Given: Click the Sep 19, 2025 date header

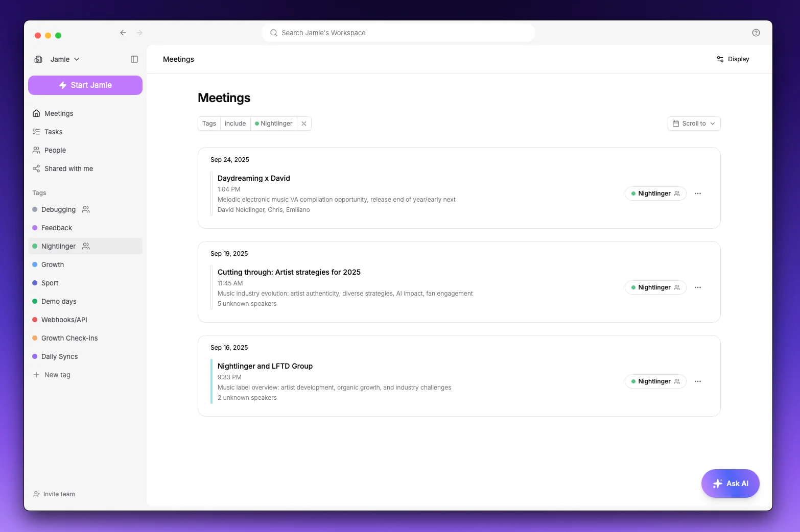Looking at the screenshot, I should tap(229, 254).
